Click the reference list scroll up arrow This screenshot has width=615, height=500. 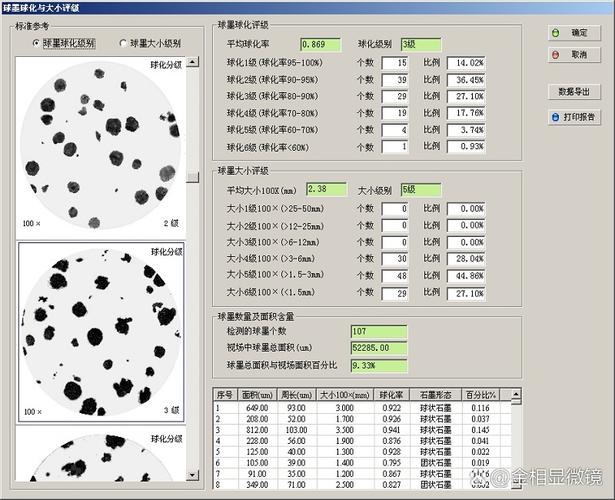pyautogui.click(x=193, y=62)
